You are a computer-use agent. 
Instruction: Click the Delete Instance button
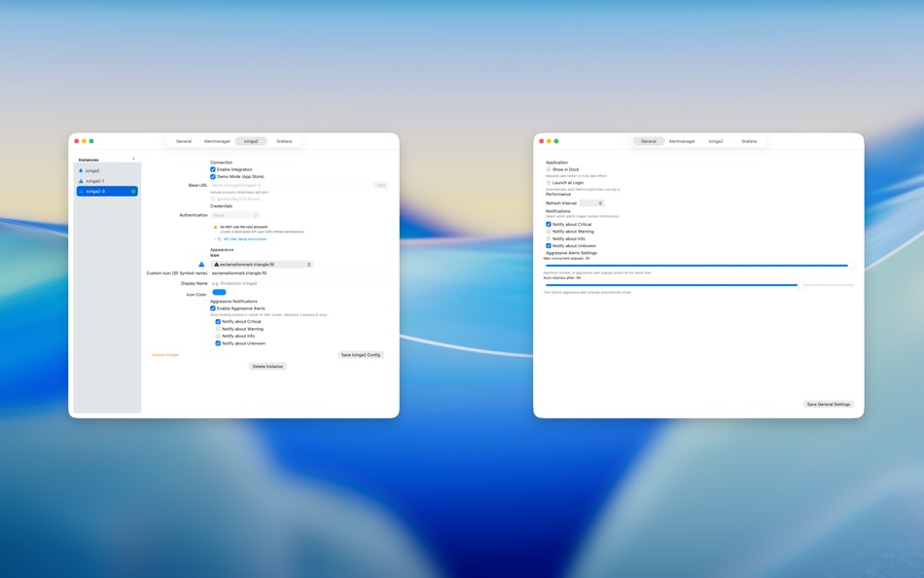pyautogui.click(x=267, y=366)
